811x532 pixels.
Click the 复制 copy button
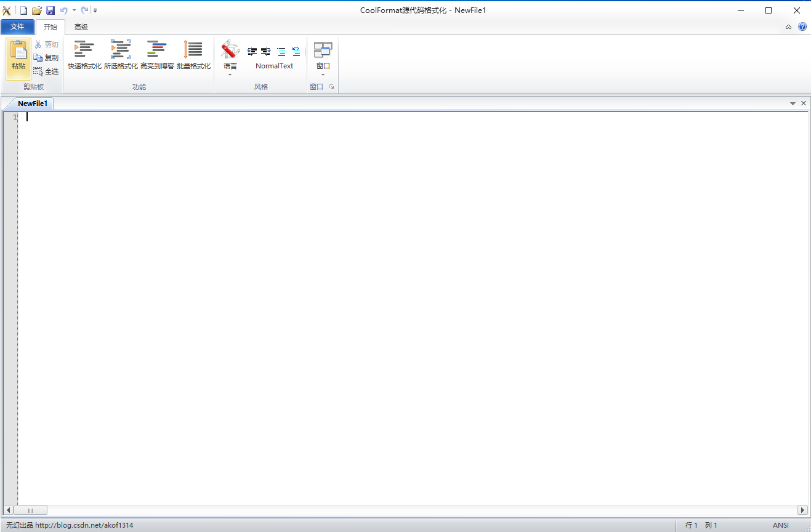click(46, 58)
